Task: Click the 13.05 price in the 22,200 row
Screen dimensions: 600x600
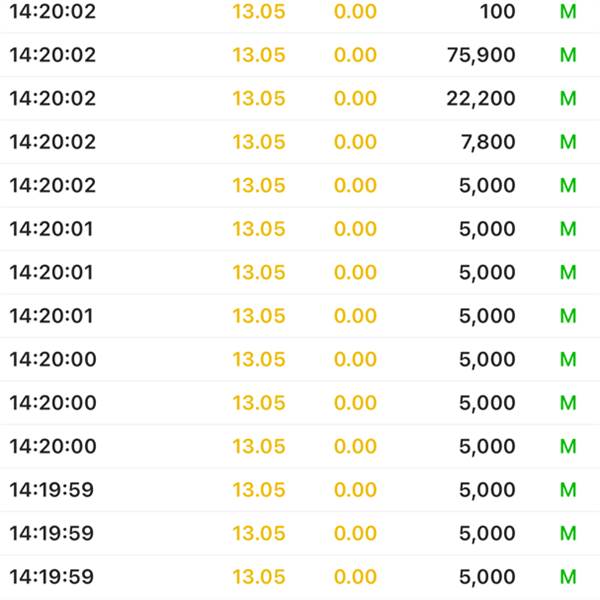Action: coord(259,99)
